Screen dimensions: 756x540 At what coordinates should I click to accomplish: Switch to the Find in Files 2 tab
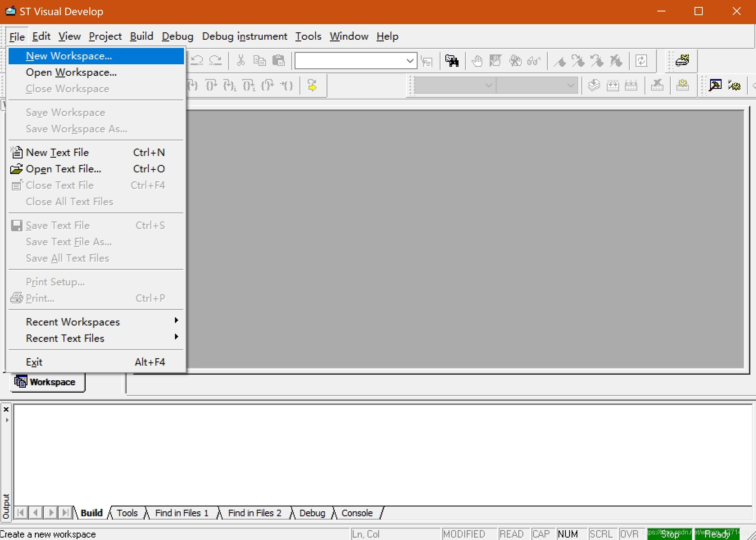pyautogui.click(x=255, y=513)
